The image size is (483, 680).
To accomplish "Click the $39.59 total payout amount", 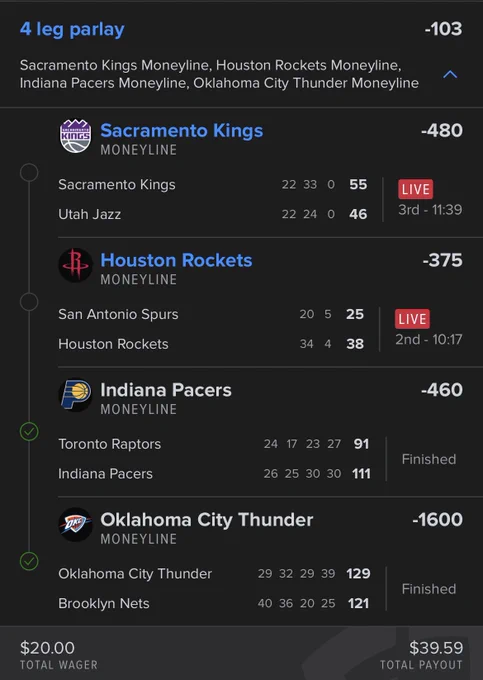I will 436,648.
